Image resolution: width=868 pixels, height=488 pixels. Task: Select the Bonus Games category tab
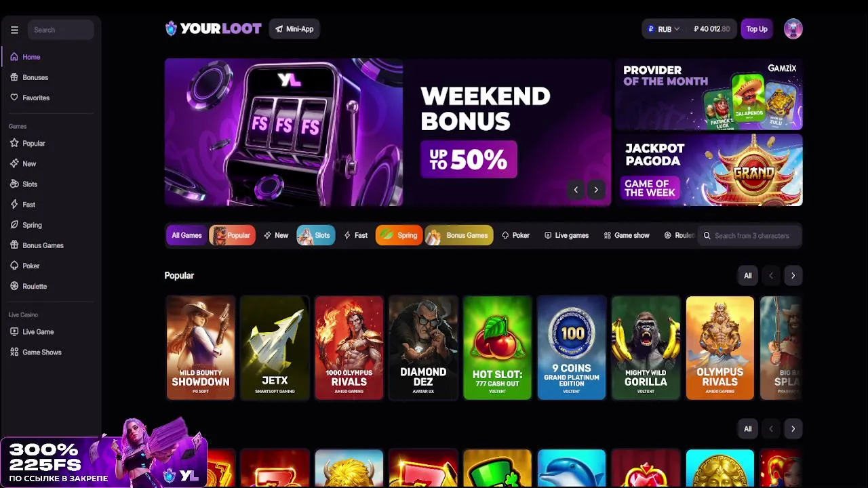459,235
